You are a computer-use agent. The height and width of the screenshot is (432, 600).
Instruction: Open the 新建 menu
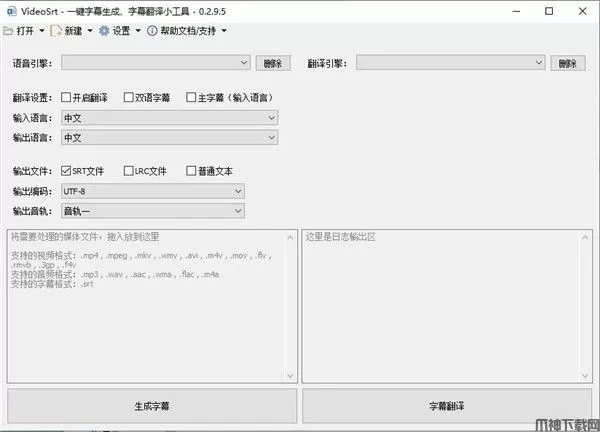pos(73,31)
